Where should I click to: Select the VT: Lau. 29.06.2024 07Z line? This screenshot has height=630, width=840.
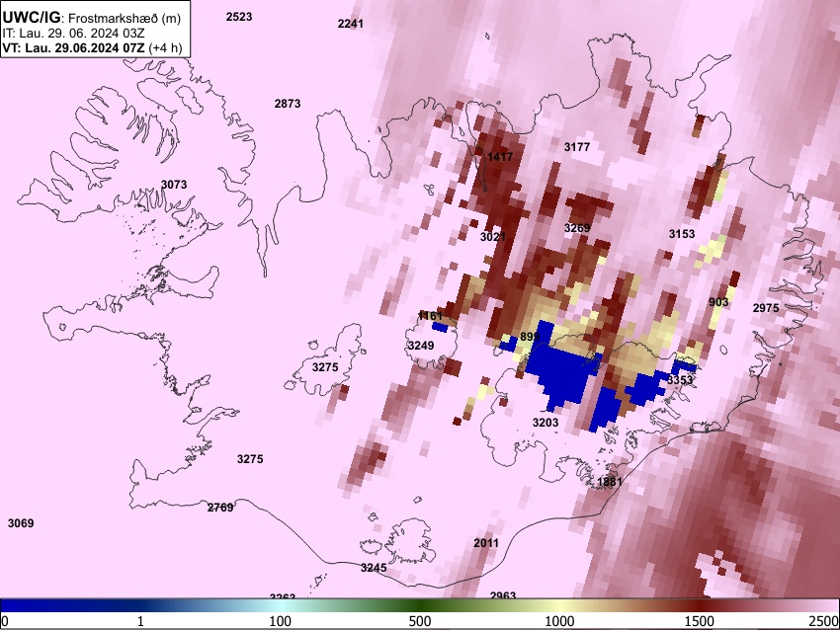(x=92, y=47)
